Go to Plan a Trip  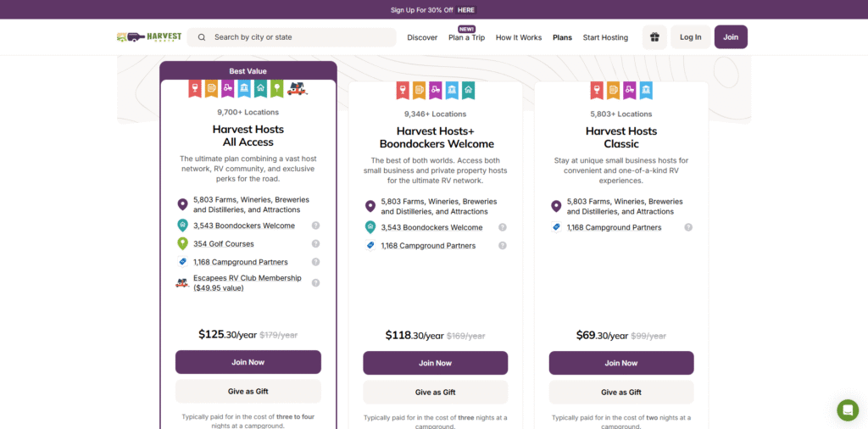pyautogui.click(x=466, y=37)
